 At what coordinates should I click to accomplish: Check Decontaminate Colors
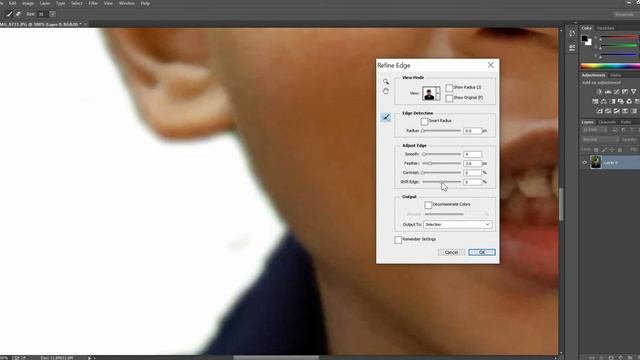click(x=428, y=204)
